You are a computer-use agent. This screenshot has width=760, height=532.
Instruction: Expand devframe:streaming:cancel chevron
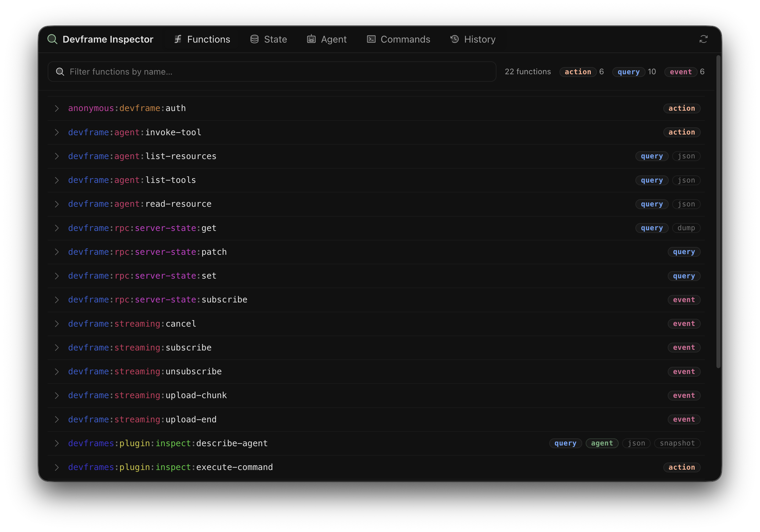click(57, 324)
